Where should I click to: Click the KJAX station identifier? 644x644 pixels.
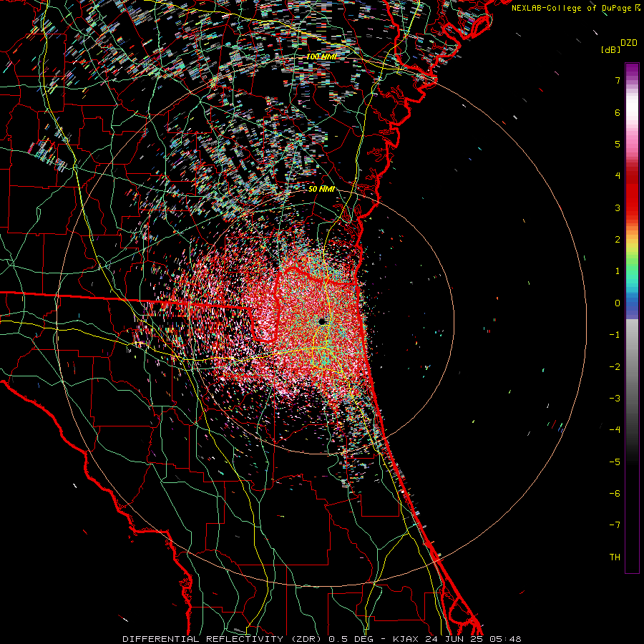(406, 639)
